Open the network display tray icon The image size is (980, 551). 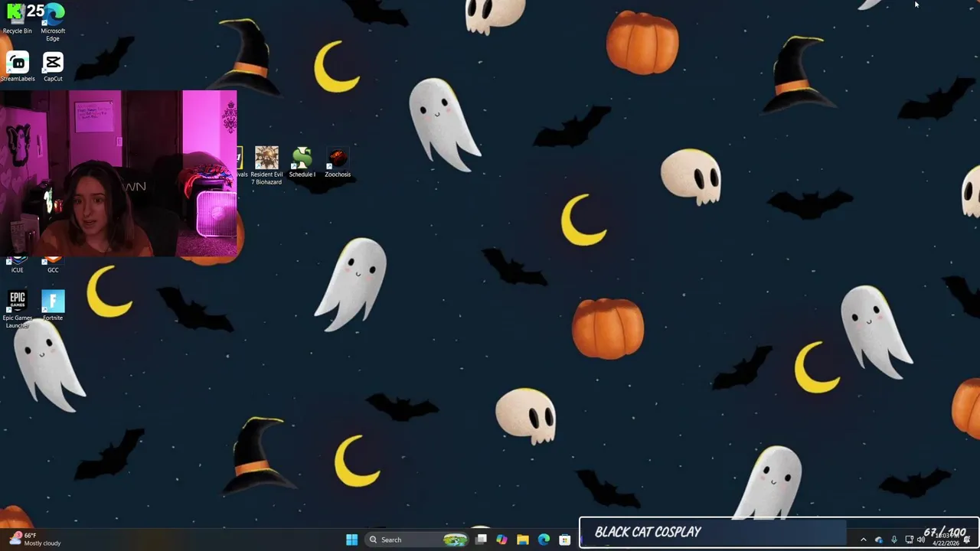909,540
